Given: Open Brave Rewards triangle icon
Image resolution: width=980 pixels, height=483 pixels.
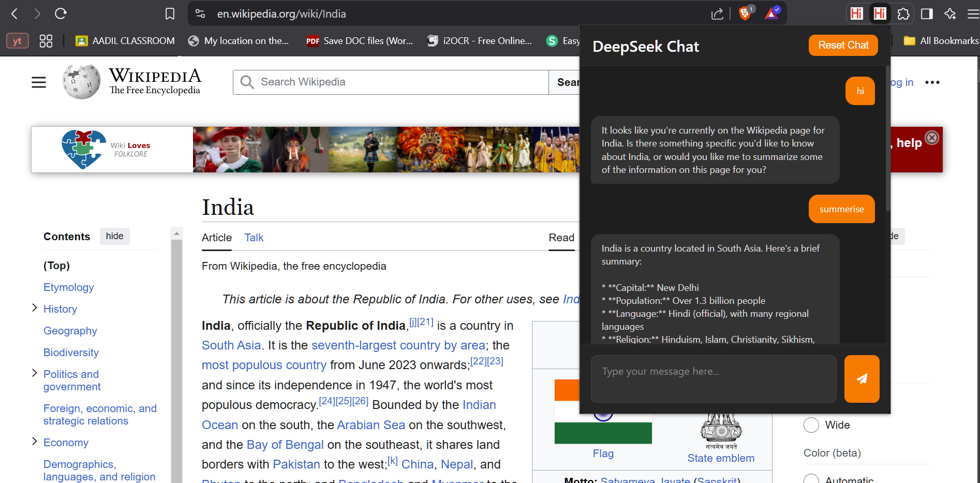Looking at the screenshot, I should pyautogui.click(x=772, y=13).
